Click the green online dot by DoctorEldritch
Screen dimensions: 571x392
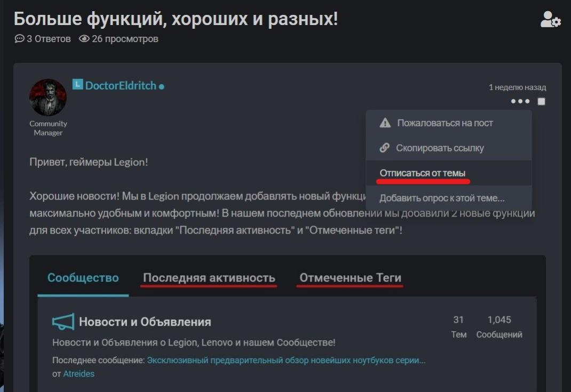coord(161,85)
